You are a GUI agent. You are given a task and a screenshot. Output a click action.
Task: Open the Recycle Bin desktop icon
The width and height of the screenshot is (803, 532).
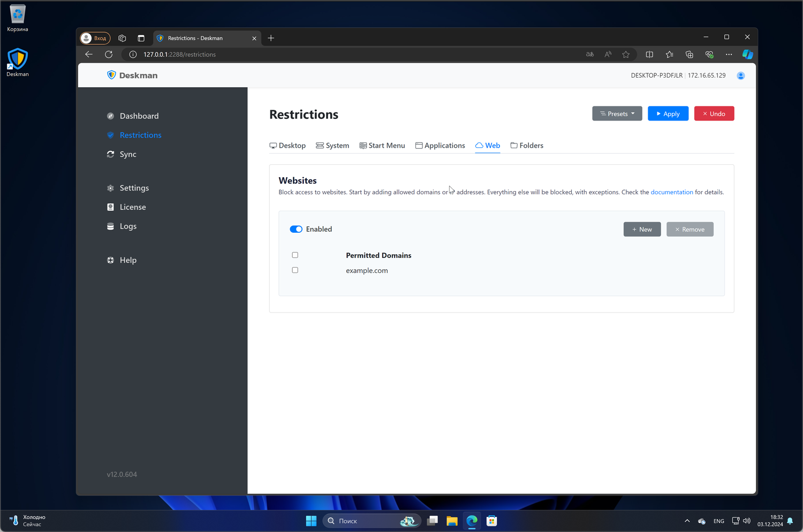coord(18,18)
